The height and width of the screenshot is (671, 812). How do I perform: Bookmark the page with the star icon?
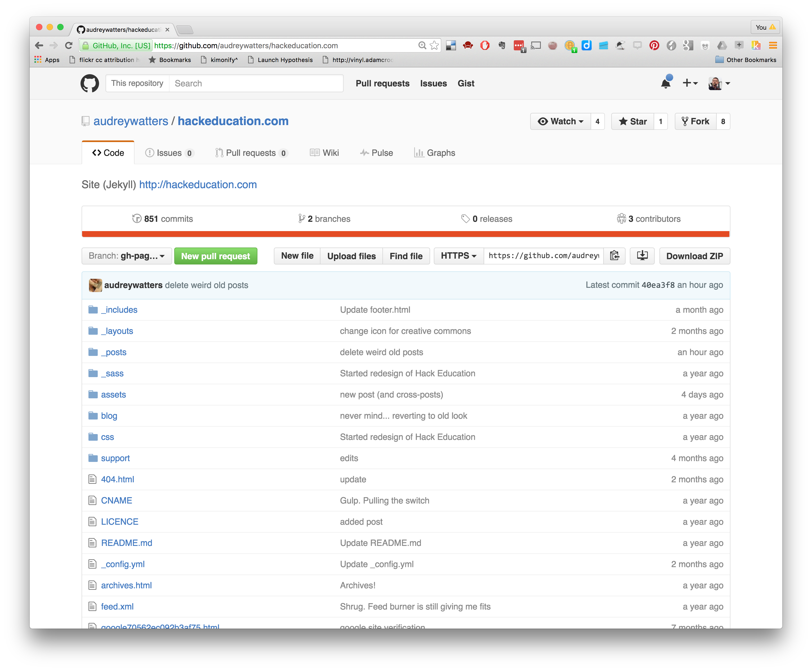pos(434,46)
